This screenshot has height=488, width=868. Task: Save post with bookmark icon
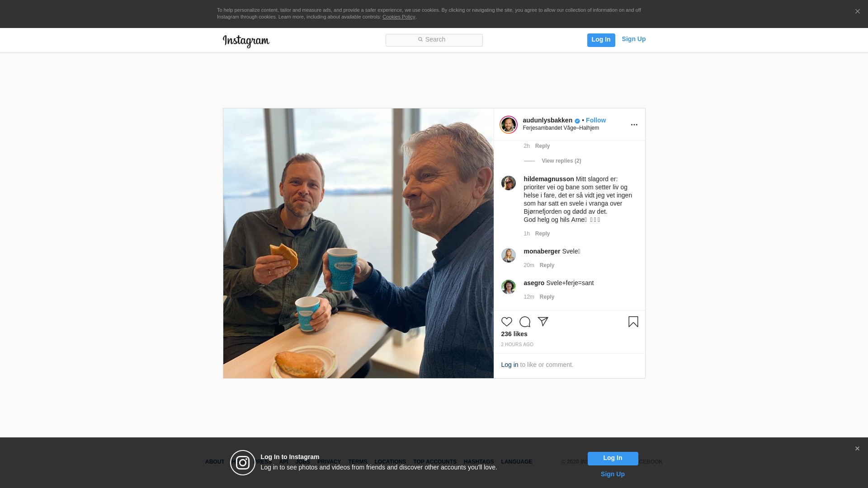[633, 322]
